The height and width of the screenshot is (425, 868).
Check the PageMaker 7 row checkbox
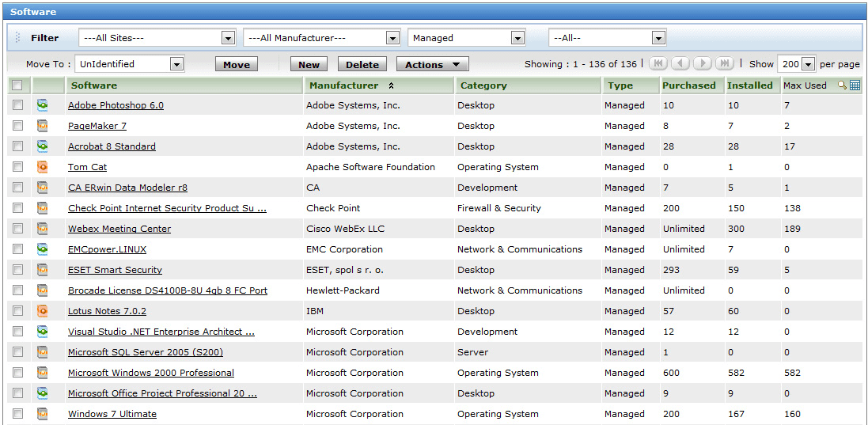[x=17, y=126]
